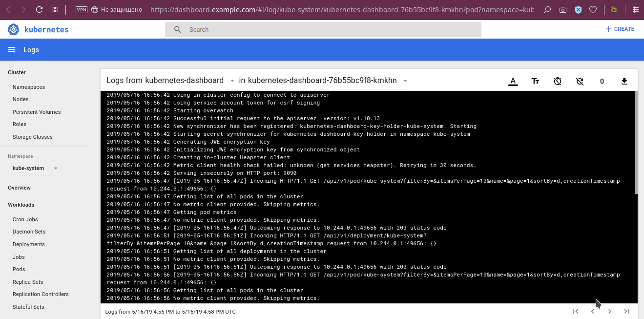Click the 'Starting overwatch' log line
Screen dimensions: 644x319
click(x=170, y=110)
